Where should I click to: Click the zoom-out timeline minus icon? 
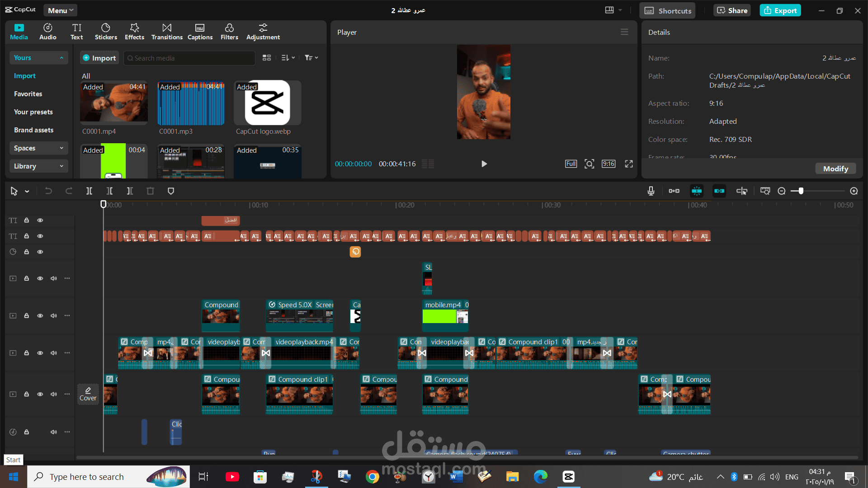click(x=782, y=191)
